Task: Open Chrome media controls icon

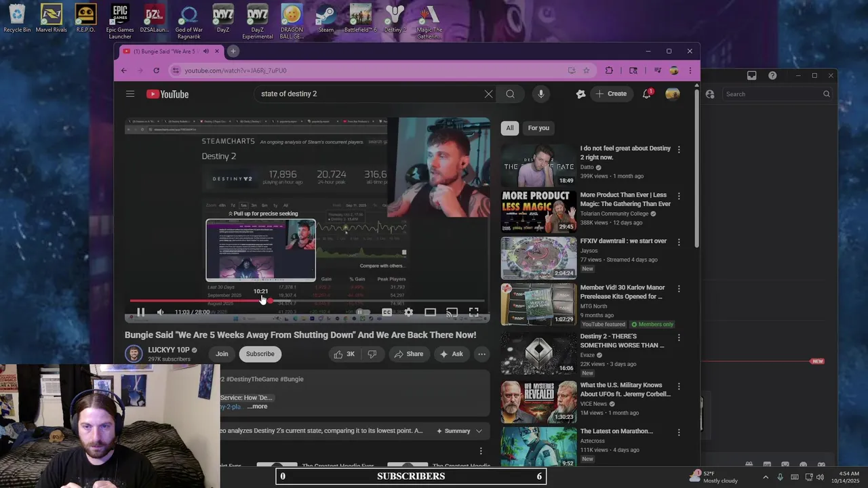Action: 657,70
